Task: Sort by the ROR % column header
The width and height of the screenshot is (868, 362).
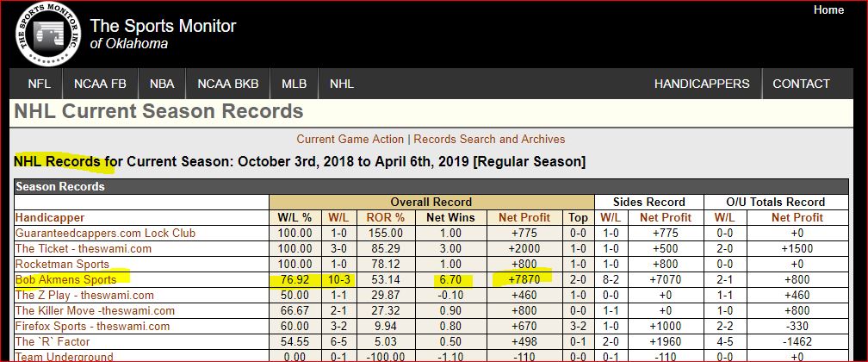Action: pos(385,218)
